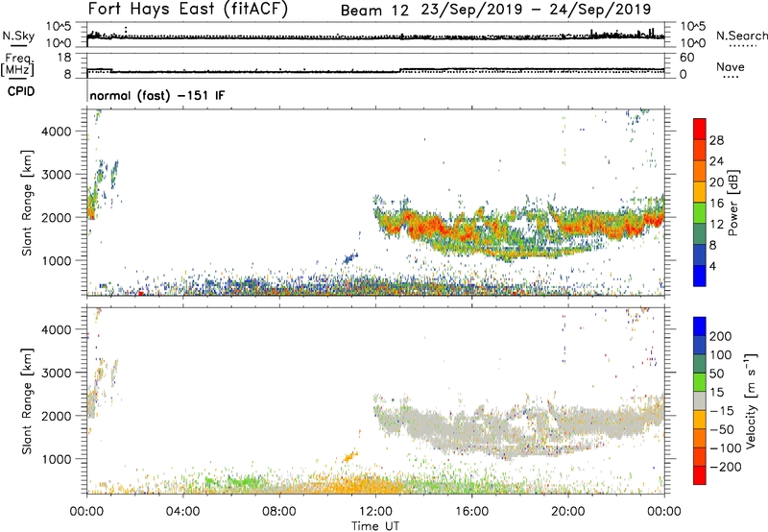The height and width of the screenshot is (532, 768).
Task: Click the 'Freq. [MHz]' label
Action: [17, 64]
